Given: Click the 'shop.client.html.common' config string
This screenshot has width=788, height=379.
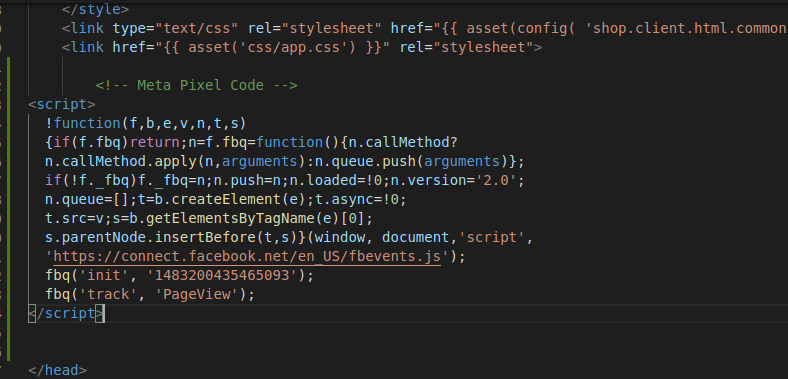Looking at the screenshot, I should (686, 28).
